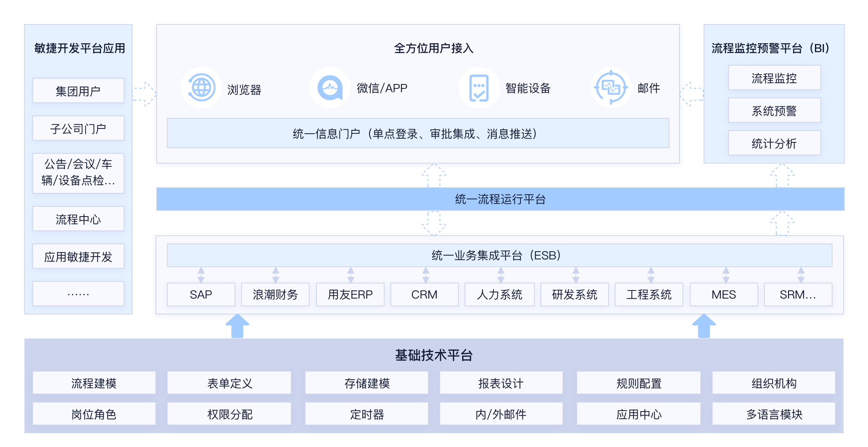868x447 pixels.
Task: Click the 流程建模 box
Action: tap(94, 383)
